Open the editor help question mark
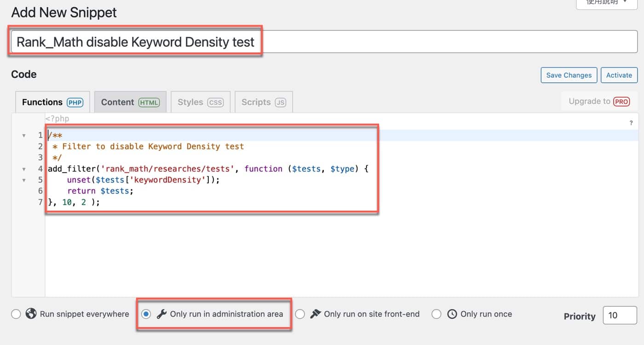 coord(631,123)
